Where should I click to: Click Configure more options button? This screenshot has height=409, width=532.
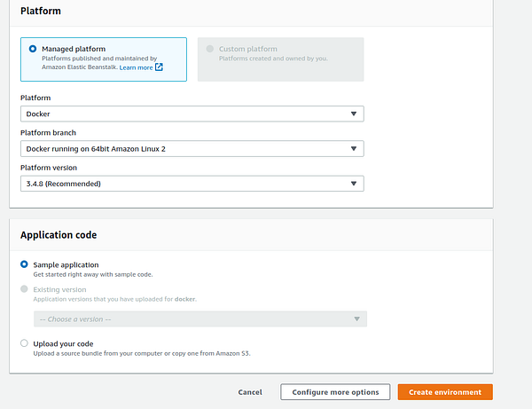coord(335,392)
